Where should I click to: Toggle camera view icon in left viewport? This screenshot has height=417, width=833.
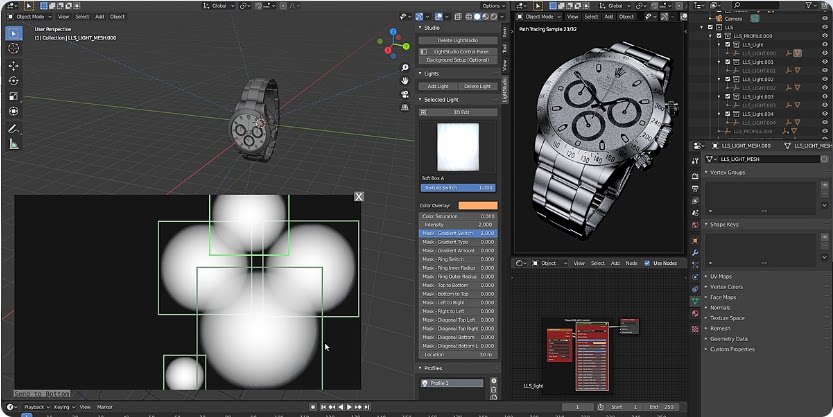(405, 94)
